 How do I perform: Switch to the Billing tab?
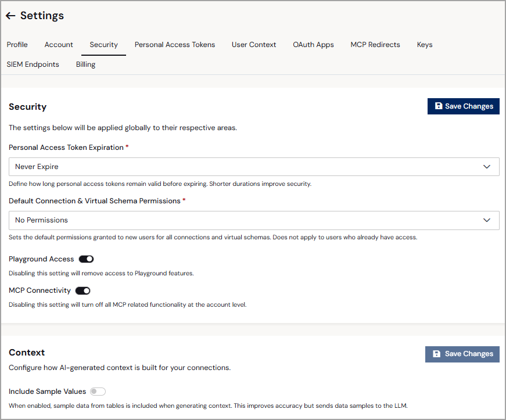point(85,64)
